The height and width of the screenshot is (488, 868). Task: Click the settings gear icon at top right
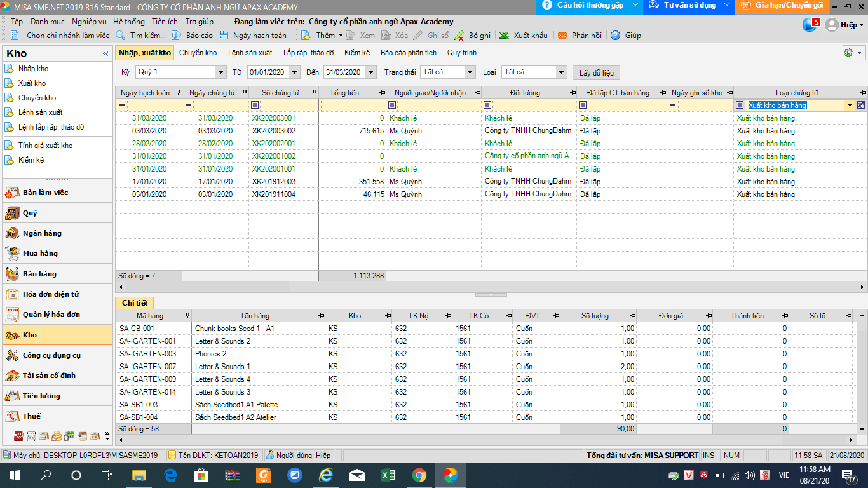pyautogui.click(x=848, y=53)
